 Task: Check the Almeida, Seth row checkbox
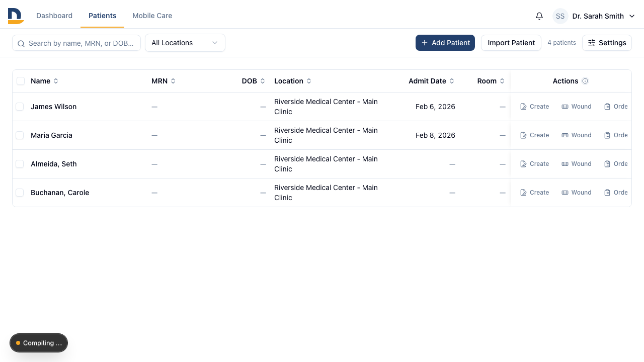pos(20,164)
